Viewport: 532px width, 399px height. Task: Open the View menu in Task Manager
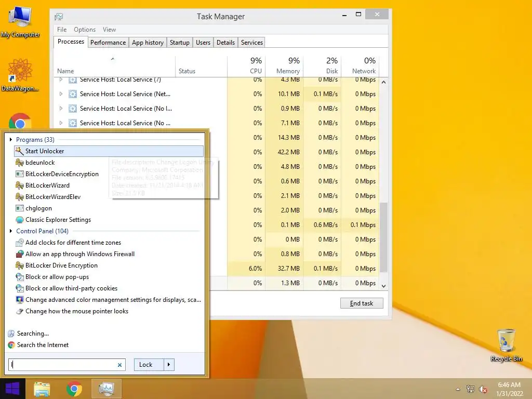[109, 30]
